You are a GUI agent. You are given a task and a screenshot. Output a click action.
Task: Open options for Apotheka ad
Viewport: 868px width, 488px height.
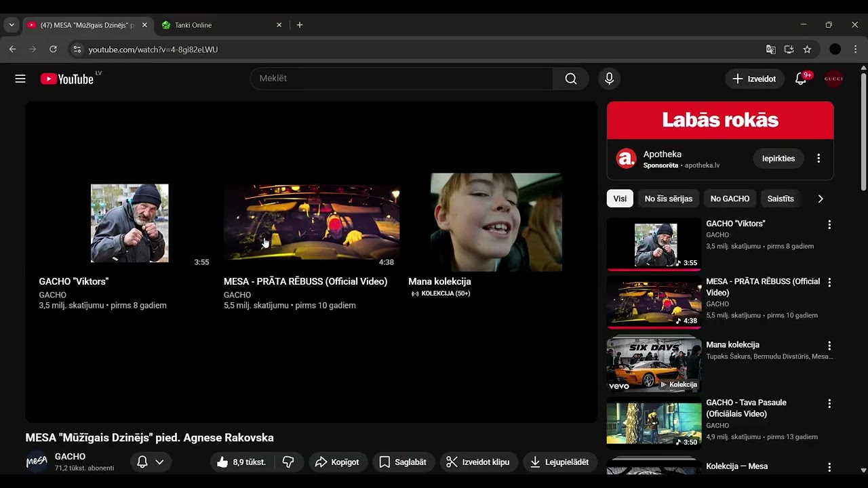tap(818, 159)
